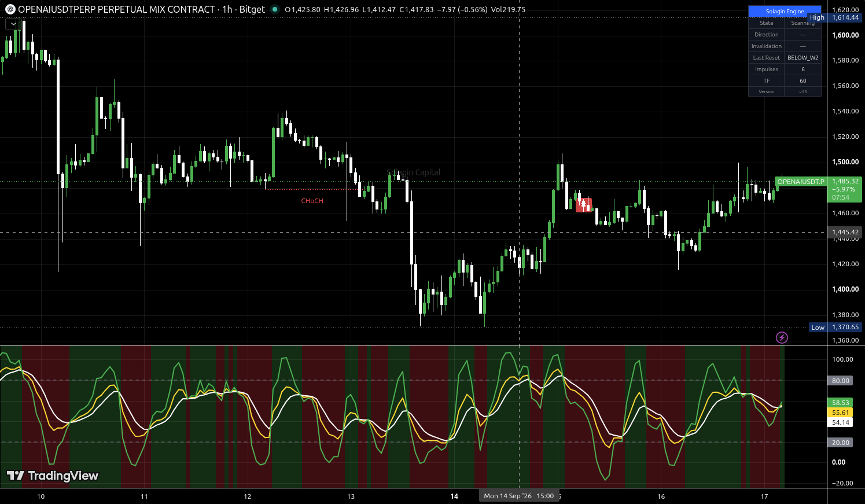Select the red CHoCH label

(312, 201)
